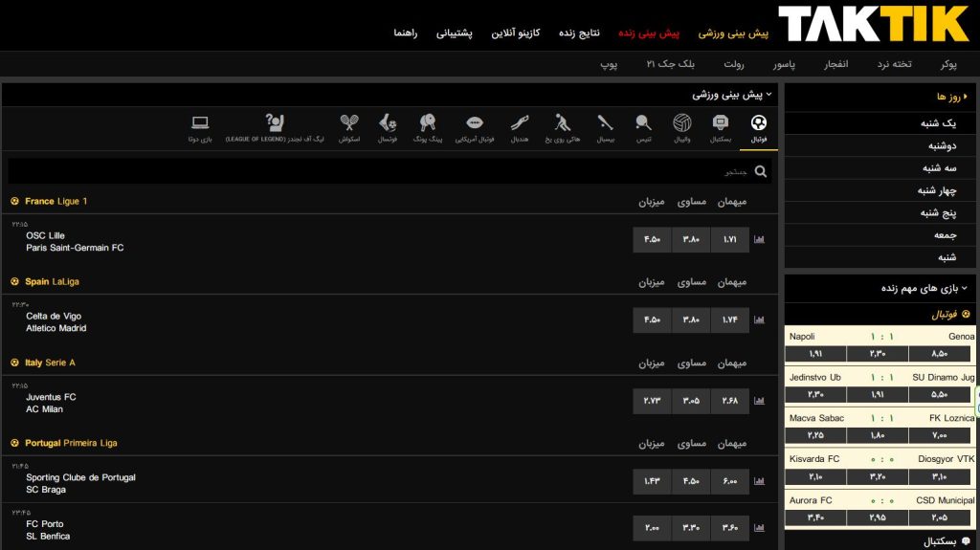Screen dimensions: 980x550
Task: Open the پاسور game link
Action: [x=784, y=64]
